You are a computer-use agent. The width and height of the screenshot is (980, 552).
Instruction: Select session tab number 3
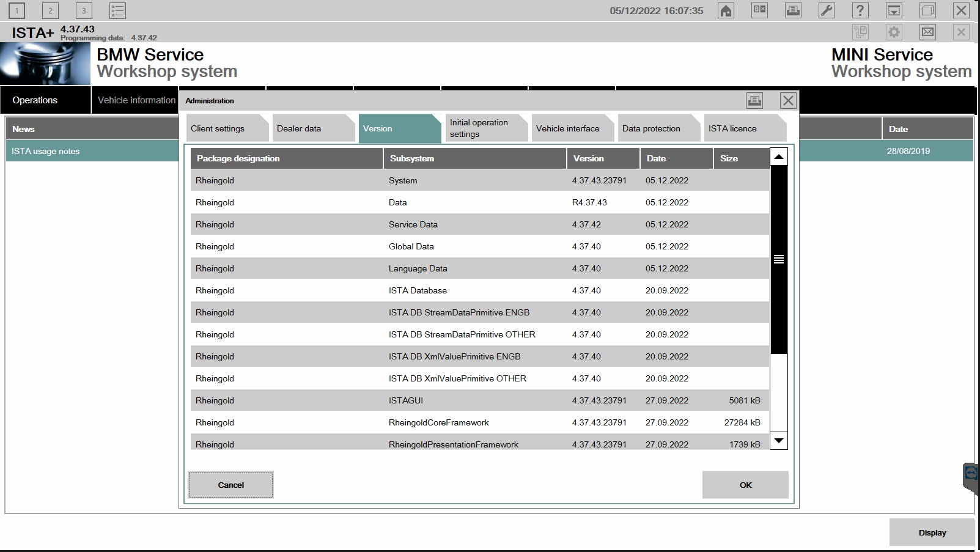tap(84, 10)
